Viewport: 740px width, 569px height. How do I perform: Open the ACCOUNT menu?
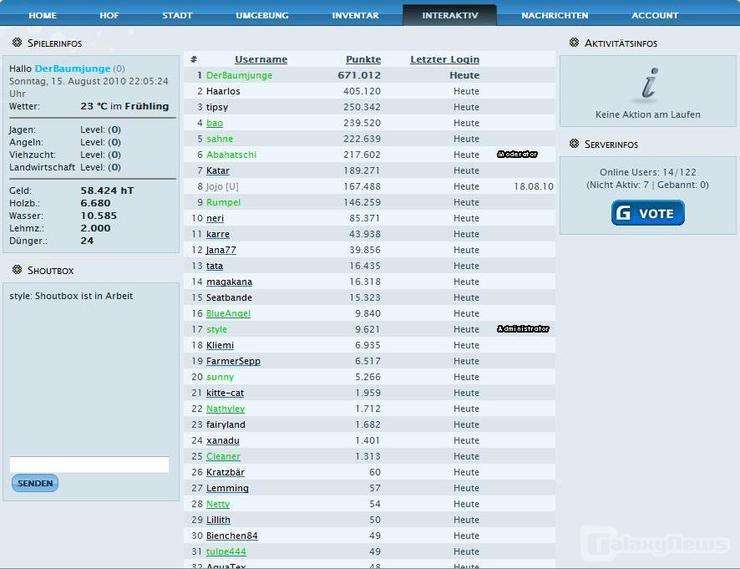click(655, 16)
